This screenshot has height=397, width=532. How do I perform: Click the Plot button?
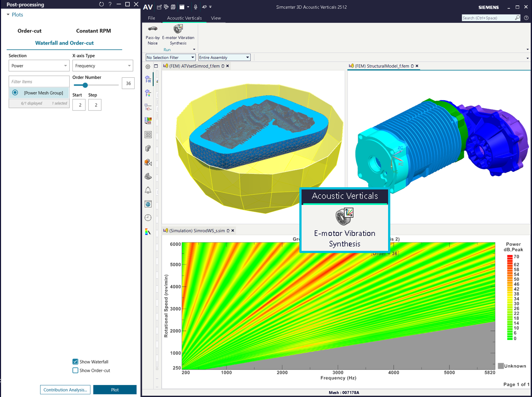[x=115, y=390]
